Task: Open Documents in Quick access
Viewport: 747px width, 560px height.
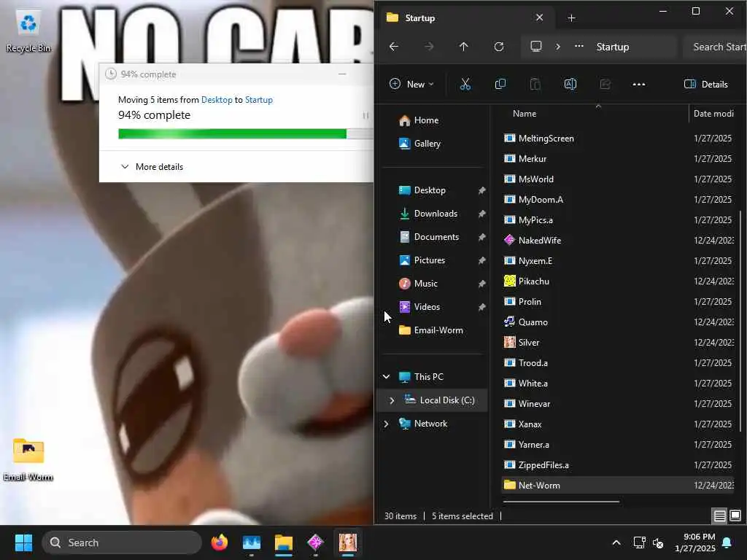Action: pos(436,237)
